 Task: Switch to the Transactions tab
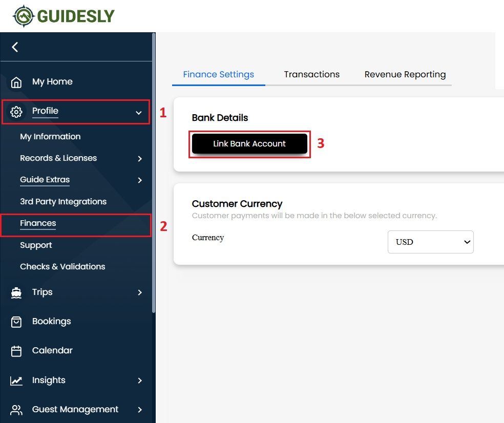[x=311, y=74]
